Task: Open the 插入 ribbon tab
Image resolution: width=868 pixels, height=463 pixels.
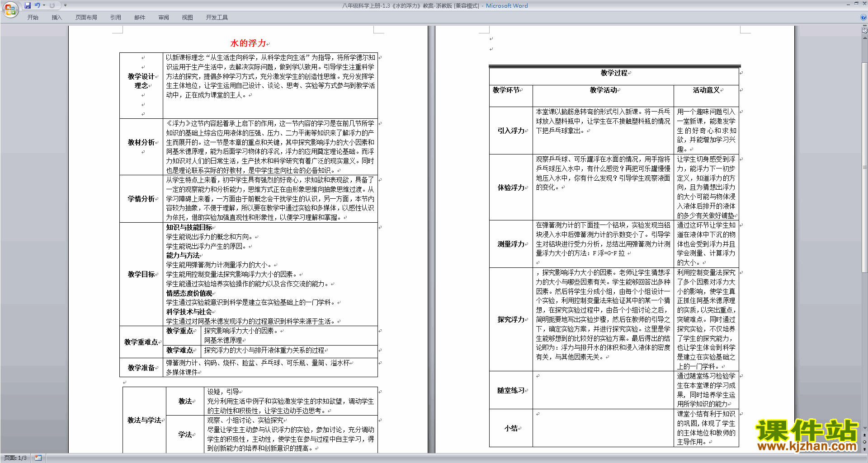Action: 57,18
